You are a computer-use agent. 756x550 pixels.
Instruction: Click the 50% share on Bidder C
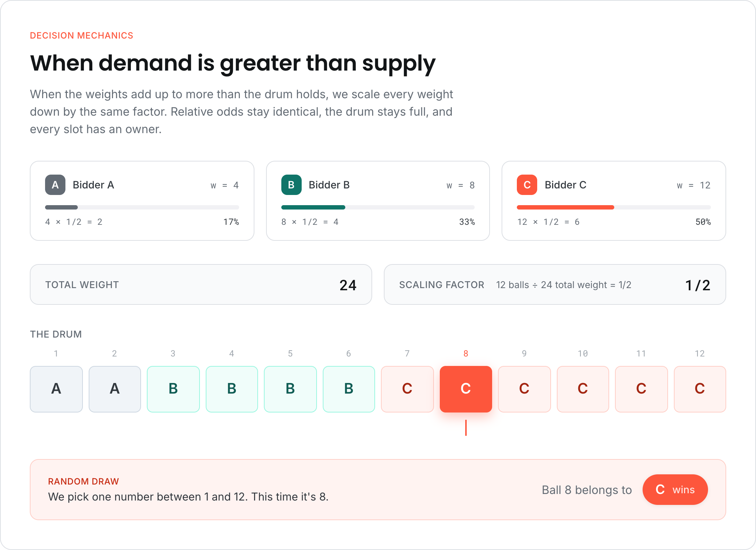pyautogui.click(x=703, y=222)
